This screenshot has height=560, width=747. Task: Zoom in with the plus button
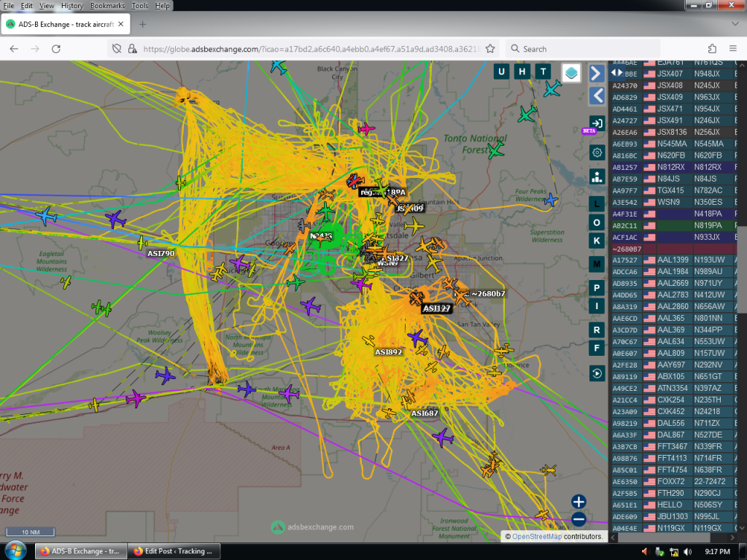(x=578, y=502)
